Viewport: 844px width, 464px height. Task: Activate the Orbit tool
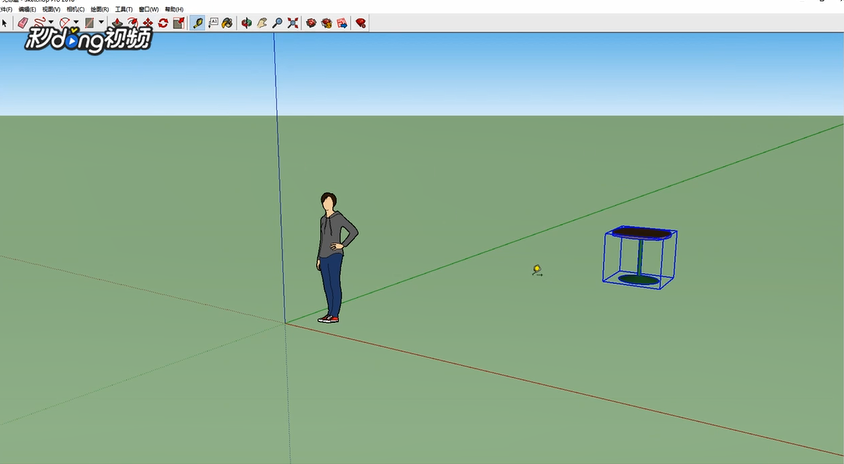pos(247,23)
